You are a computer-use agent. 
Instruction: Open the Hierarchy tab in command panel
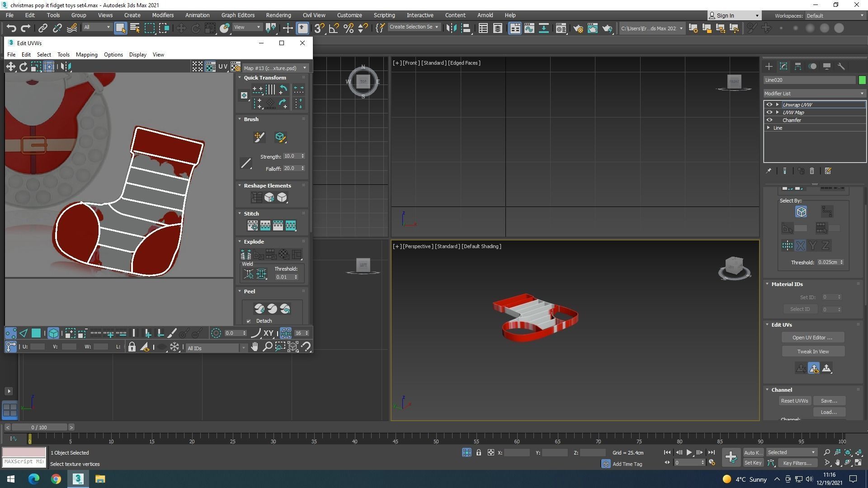point(798,66)
